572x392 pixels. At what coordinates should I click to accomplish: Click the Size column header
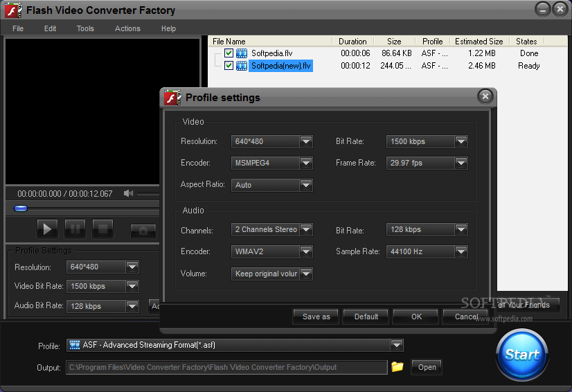tap(394, 42)
